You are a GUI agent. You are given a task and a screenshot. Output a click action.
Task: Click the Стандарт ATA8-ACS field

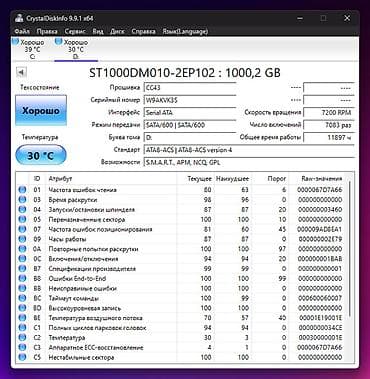click(x=249, y=150)
